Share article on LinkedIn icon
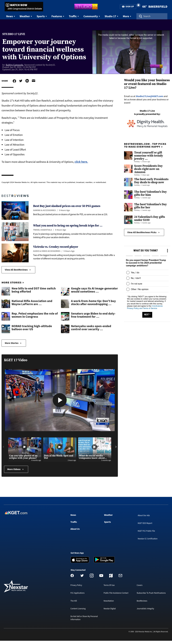This screenshot has height=644, width=172. coord(27,81)
